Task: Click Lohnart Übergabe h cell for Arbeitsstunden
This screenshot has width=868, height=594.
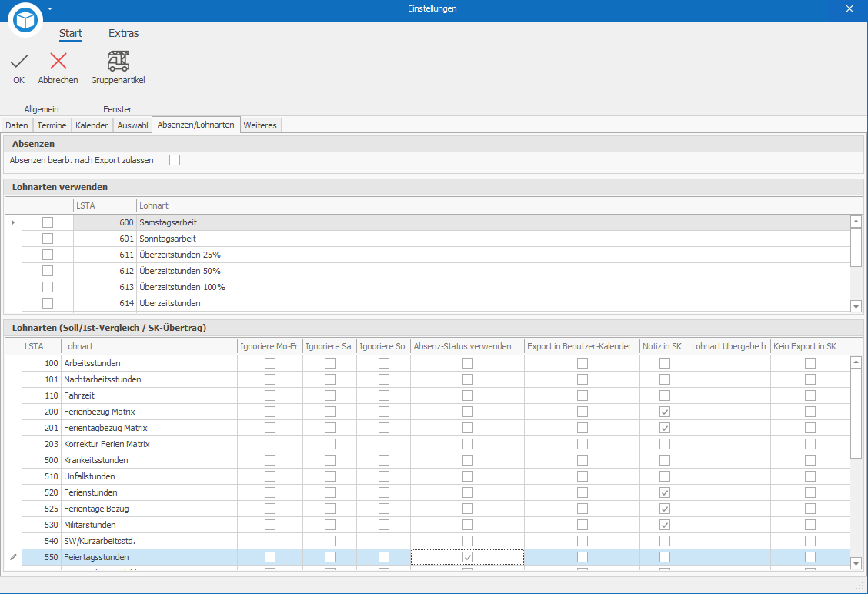Action: coord(729,363)
